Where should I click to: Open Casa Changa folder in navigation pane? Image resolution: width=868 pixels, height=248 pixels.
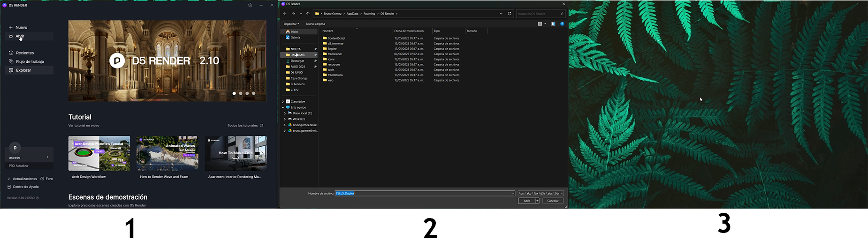[x=299, y=78]
